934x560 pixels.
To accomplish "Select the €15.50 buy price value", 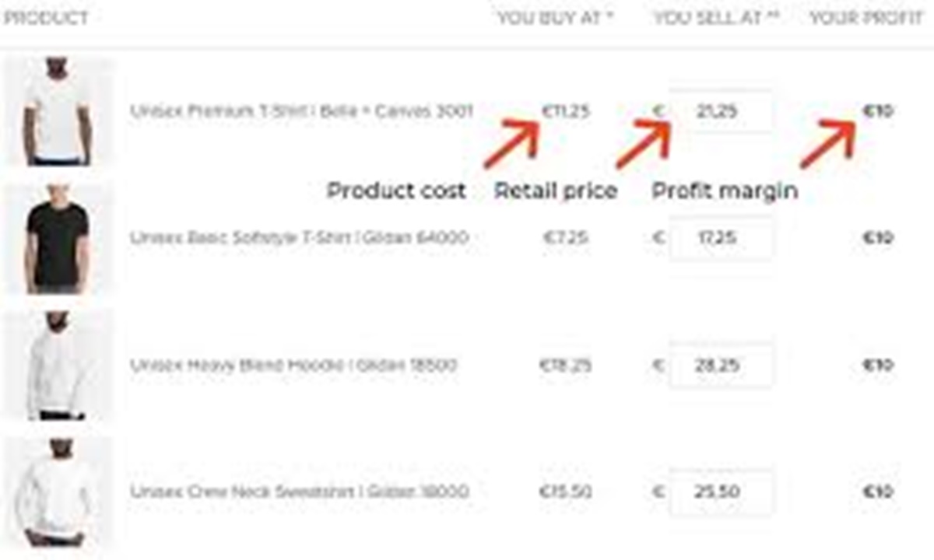I will pyautogui.click(x=566, y=492).
